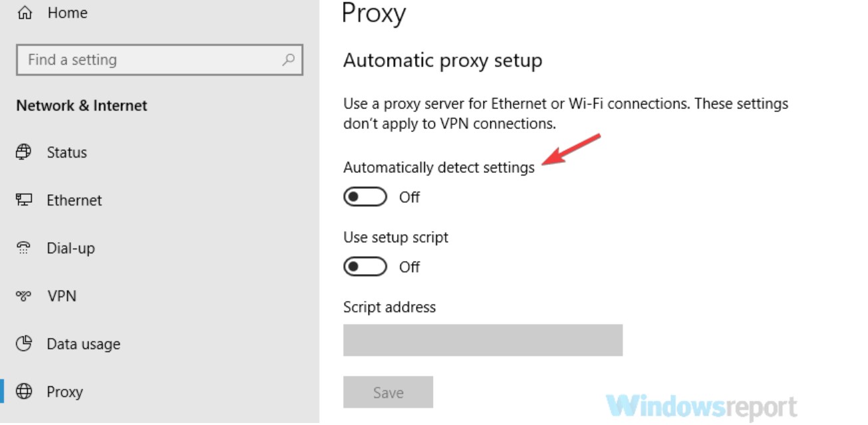Select Dial-up in the sidebar
Image resolution: width=868 pixels, height=425 pixels.
71,248
